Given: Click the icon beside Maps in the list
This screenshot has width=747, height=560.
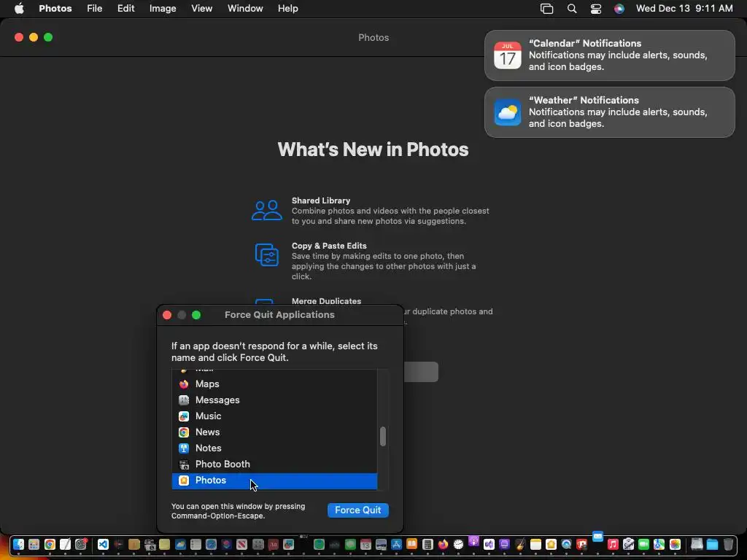Looking at the screenshot, I should tap(184, 384).
